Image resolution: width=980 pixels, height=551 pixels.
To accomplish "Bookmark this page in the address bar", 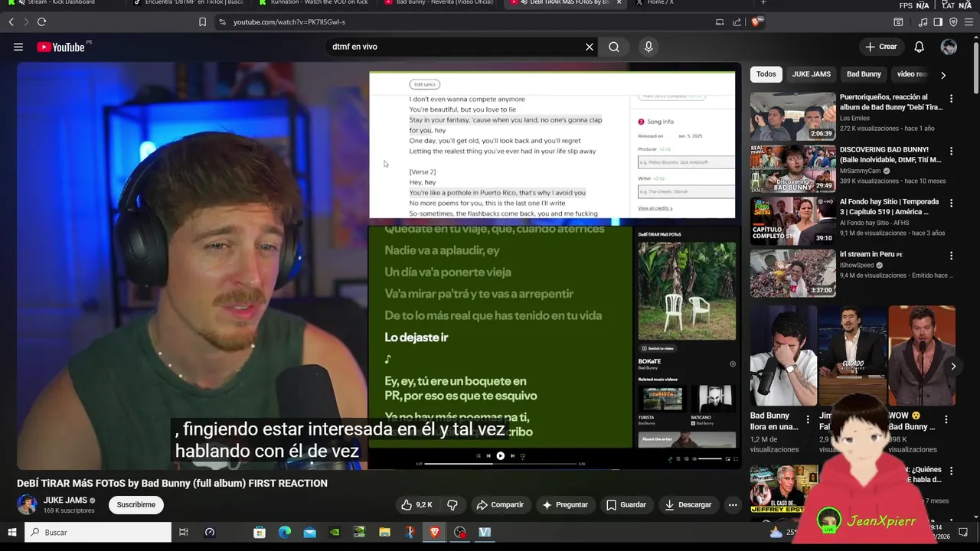I will 202,22.
